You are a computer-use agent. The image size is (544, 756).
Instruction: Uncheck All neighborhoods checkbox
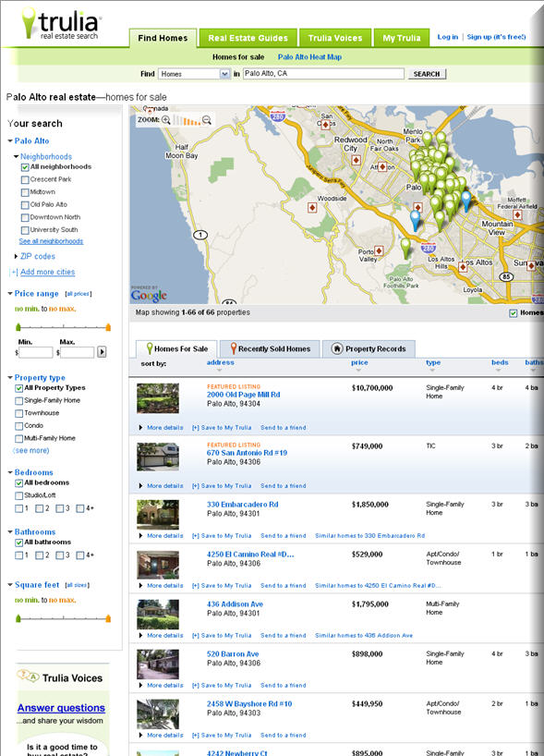point(25,167)
